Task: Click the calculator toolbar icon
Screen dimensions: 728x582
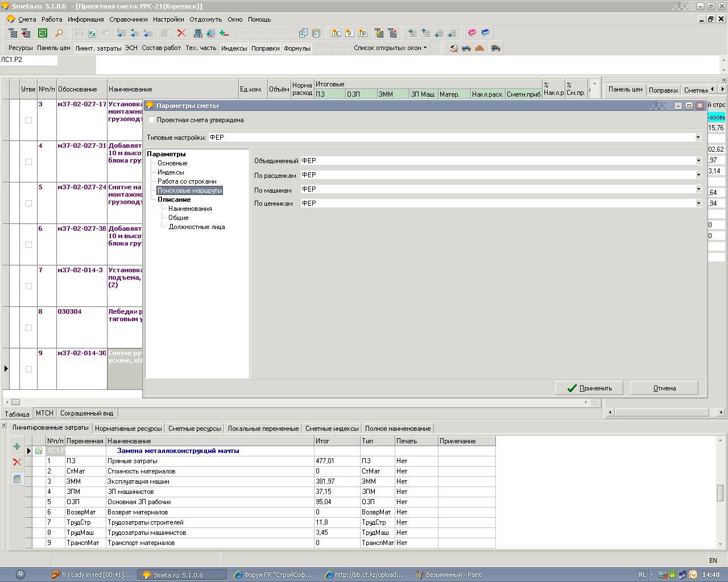Action: [198, 33]
